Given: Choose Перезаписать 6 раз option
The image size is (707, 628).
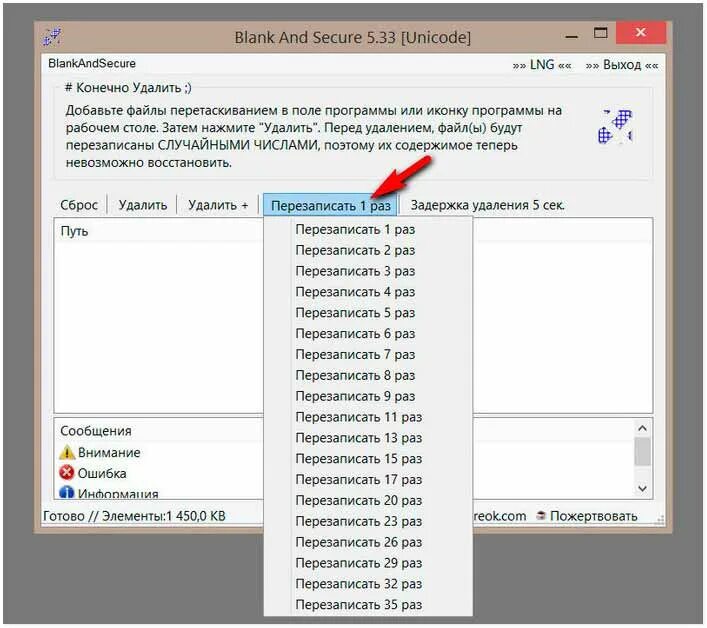Looking at the screenshot, I should [368, 334].
